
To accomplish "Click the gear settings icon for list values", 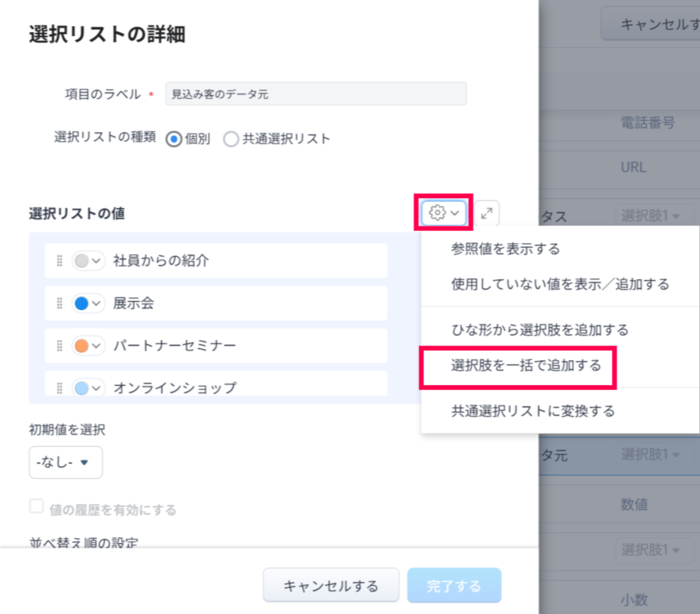I will click(x=443, y=213).
